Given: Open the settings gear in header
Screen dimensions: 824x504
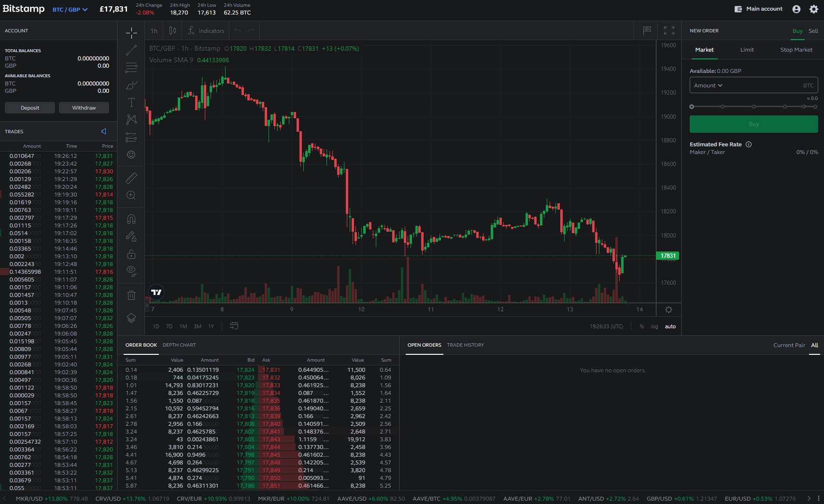Looking at the screenshot, I should pos(814,9).
